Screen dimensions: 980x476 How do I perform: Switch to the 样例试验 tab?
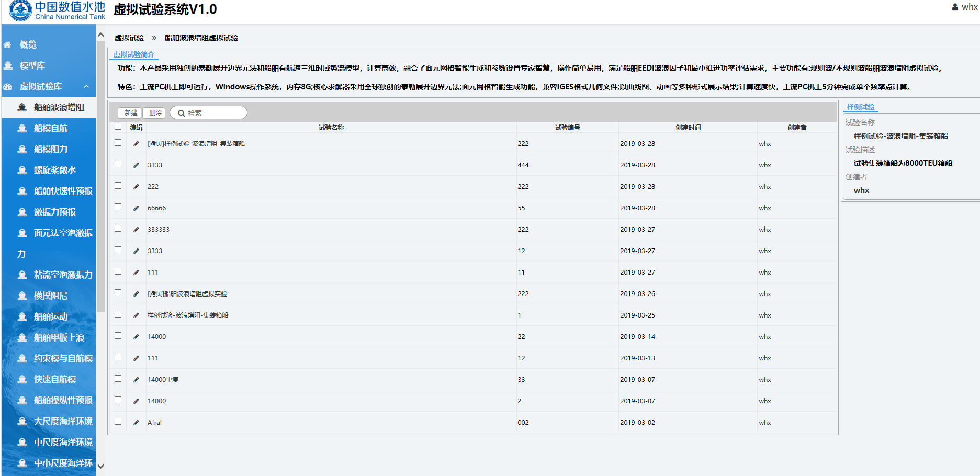(x=860, y=107)
